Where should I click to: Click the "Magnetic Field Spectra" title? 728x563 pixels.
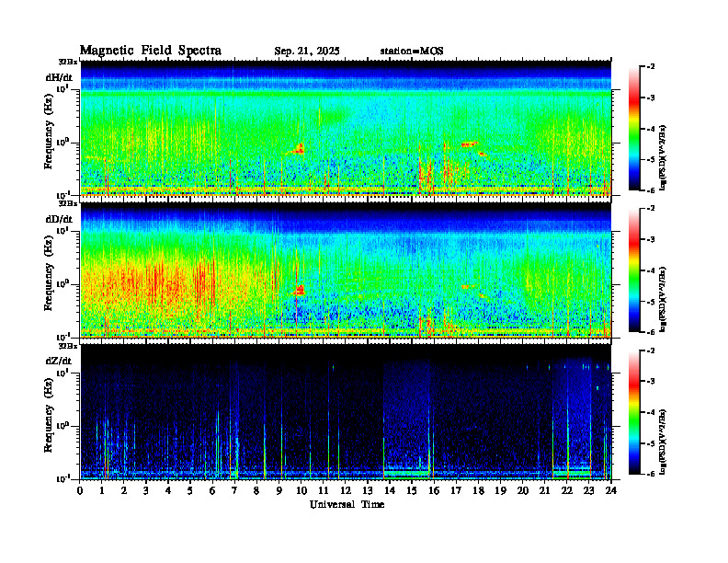(x=151, y=51)
